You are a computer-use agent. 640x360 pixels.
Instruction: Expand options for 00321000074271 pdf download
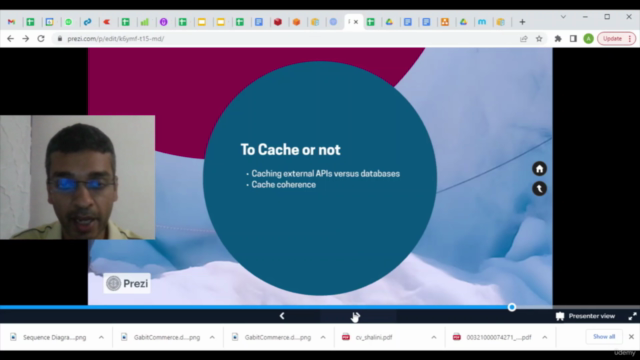[544, 337]
